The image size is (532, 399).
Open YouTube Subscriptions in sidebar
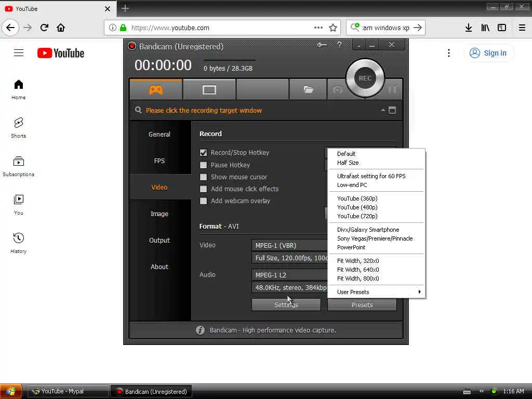coord(19,166)
